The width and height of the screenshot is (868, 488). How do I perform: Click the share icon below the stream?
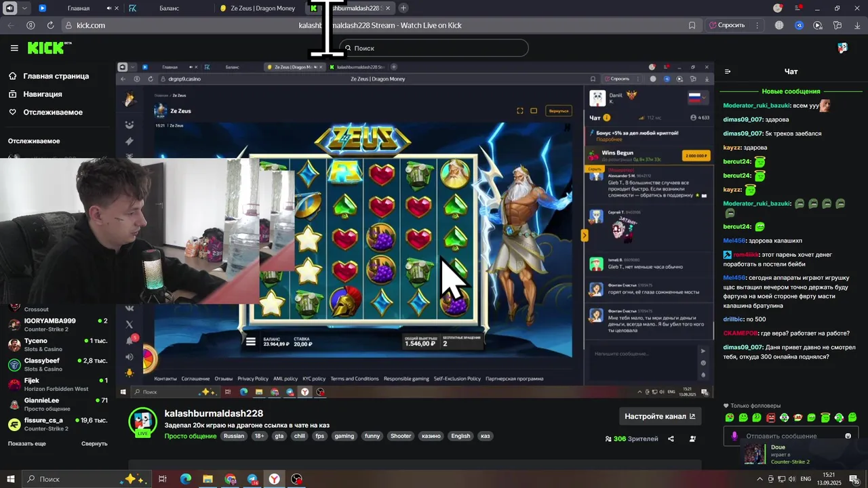click(x=671, y=439)
